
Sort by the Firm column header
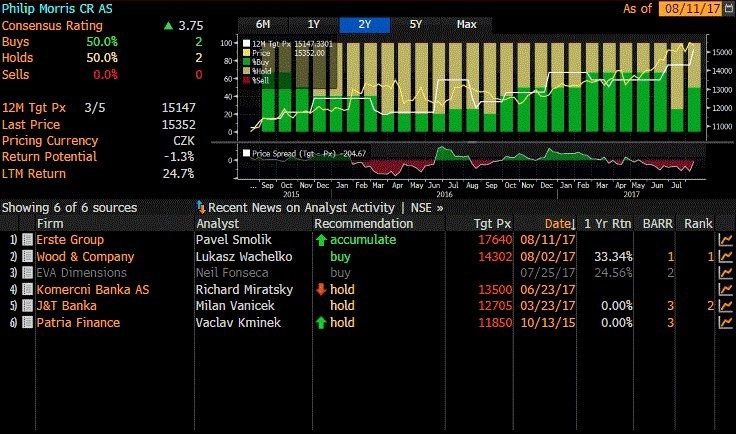(50, 224)
